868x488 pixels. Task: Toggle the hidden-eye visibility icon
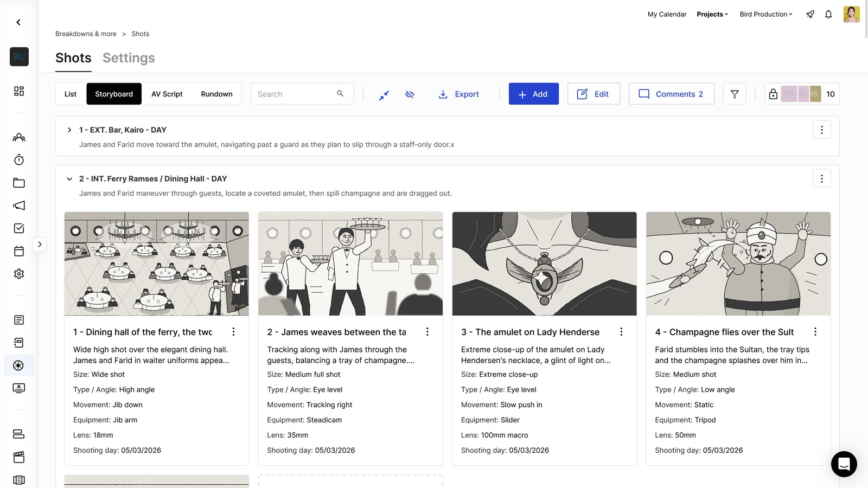click(410, 94)
